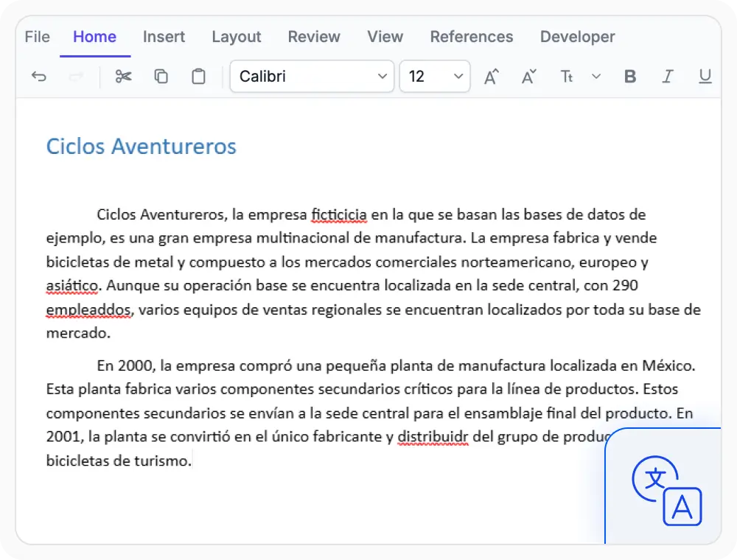Click 'bicicletas de turismo.' at the end
The width and height of the screenshot is (737, 560).
click(x=119, y=461)
